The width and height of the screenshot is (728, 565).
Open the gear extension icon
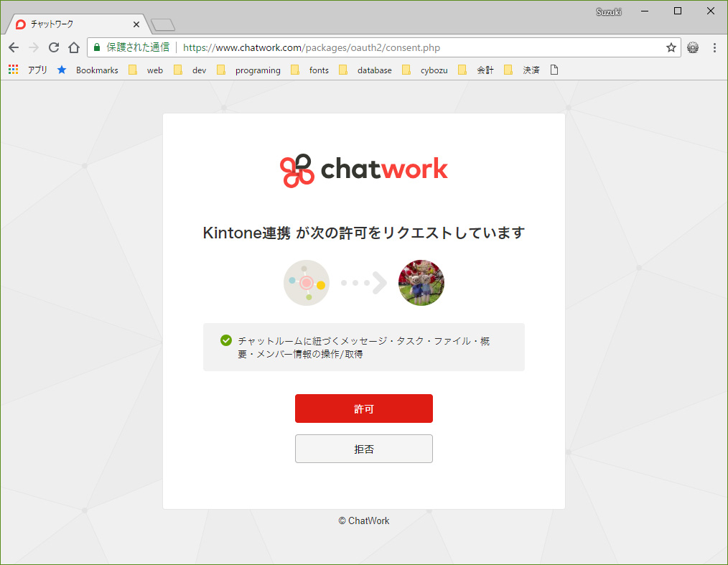pyautogui.click(x=693, y=47)
